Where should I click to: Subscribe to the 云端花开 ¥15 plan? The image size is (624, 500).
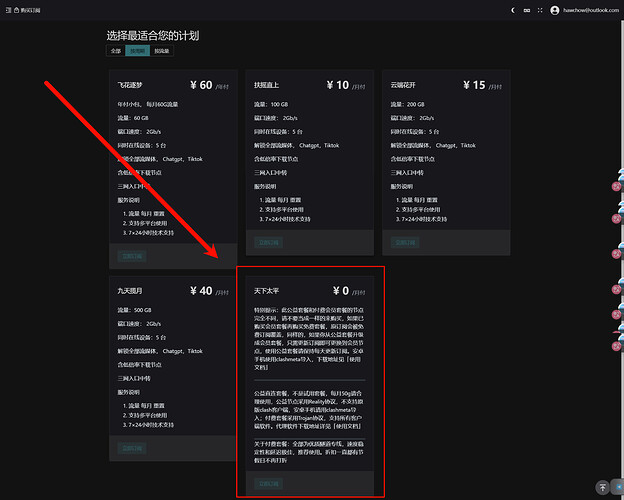pos(405,242)
